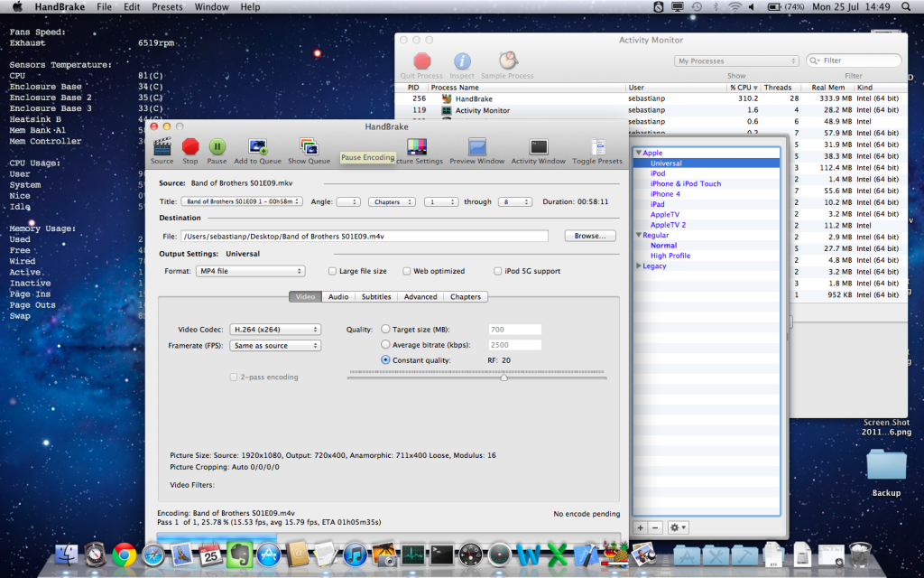Image resolution: width=924 pixels, height=578 pixels.
Task: Click the Toggle Presets icon
Action: coord(597,147)
